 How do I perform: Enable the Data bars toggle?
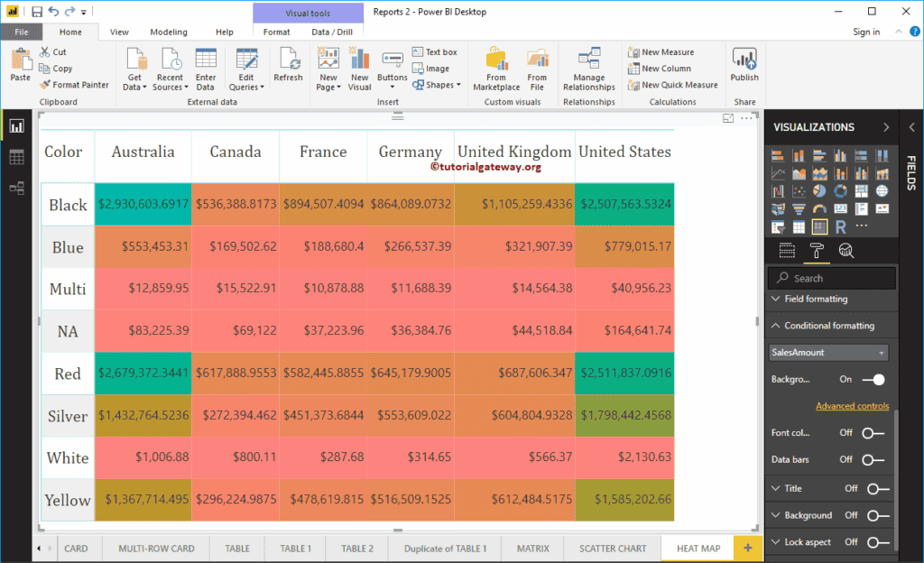(x=872, y=458)
